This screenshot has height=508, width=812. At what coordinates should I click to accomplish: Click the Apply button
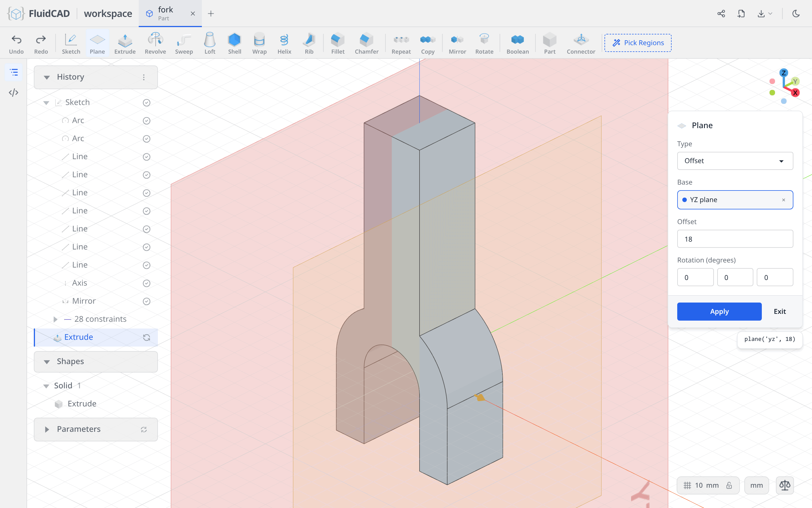tap(719, 311)
